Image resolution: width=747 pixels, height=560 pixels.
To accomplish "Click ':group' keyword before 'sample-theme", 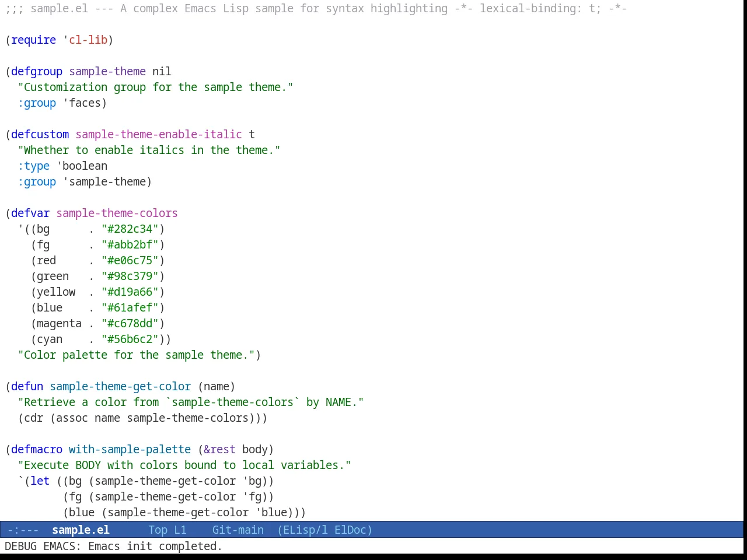I will 37,181.
